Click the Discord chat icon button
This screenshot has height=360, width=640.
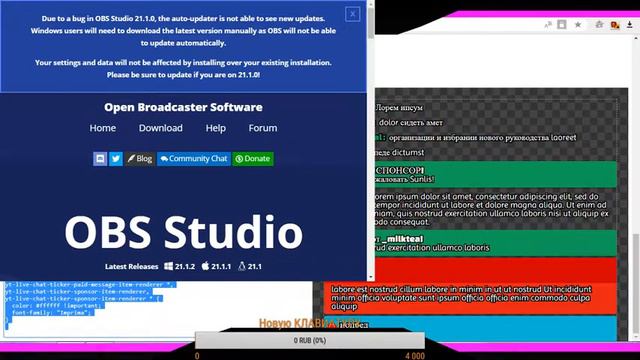pos(100,159)
